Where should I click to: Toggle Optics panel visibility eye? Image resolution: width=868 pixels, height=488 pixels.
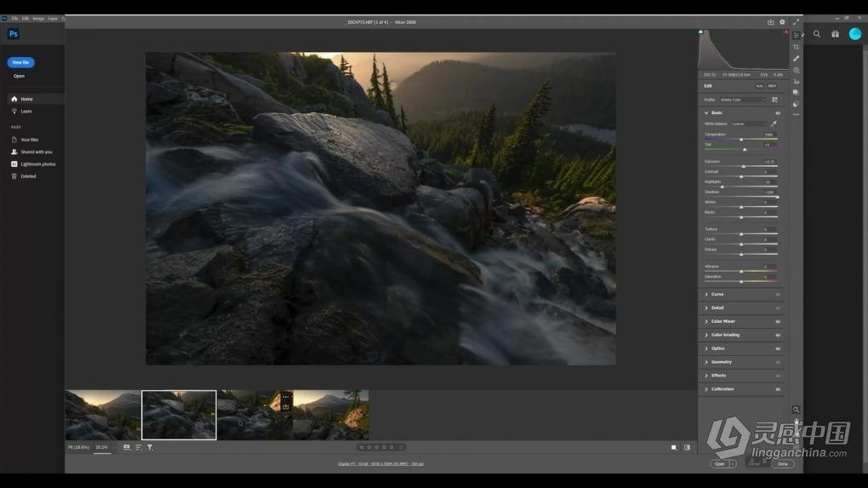coord(778,349)
